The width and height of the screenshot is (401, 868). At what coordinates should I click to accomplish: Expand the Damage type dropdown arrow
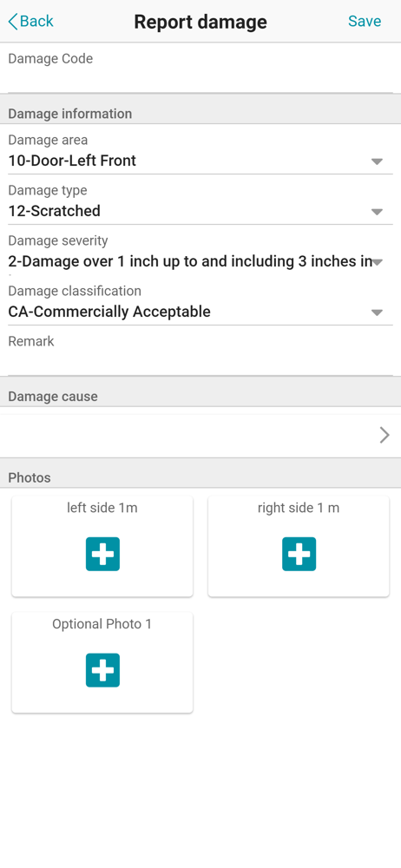378,212
